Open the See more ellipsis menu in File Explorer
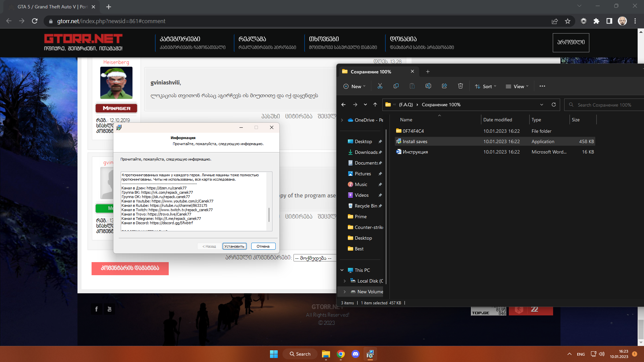 tap(542, 86)
